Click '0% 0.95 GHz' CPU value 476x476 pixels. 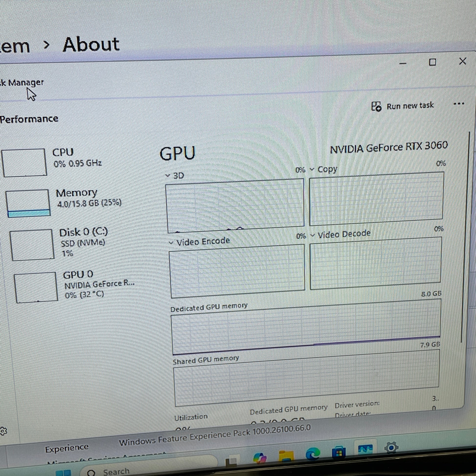[x=78, y=163]
